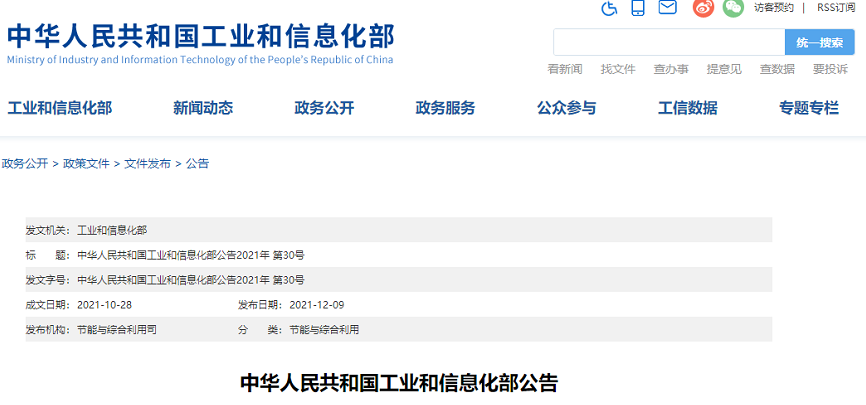
Task: Click the 文件发布 breadcrumb link
Action: tap(147, 164)
